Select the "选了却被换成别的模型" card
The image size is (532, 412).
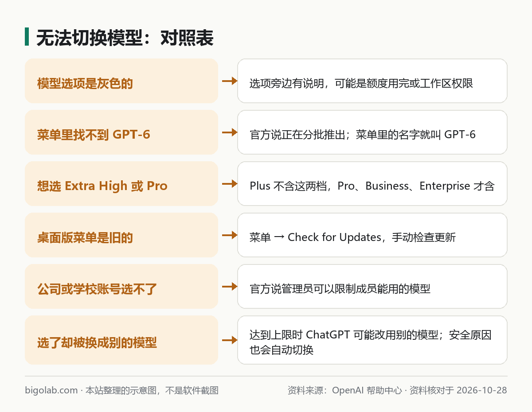point(121,340)
